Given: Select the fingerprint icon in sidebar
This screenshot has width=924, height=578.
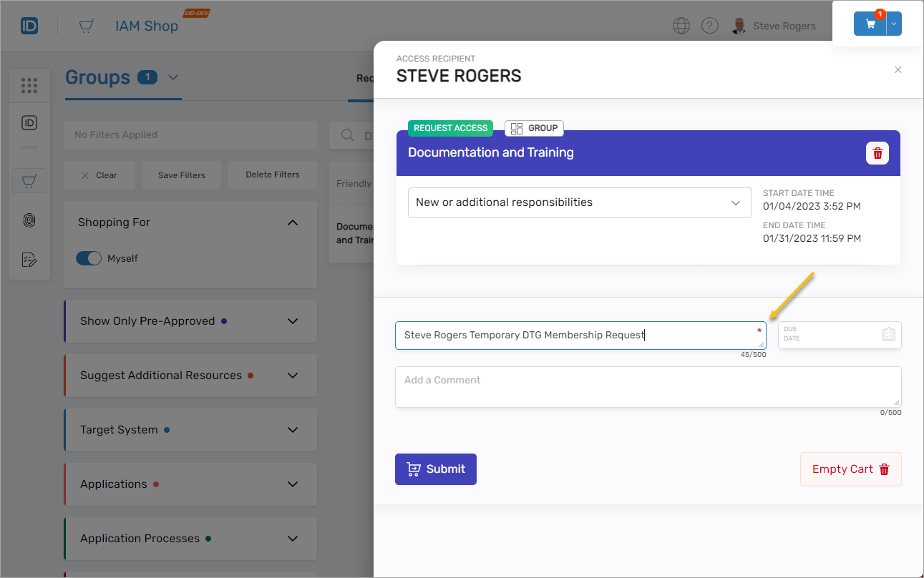Looking at the screenshot, I should point(29,220).
